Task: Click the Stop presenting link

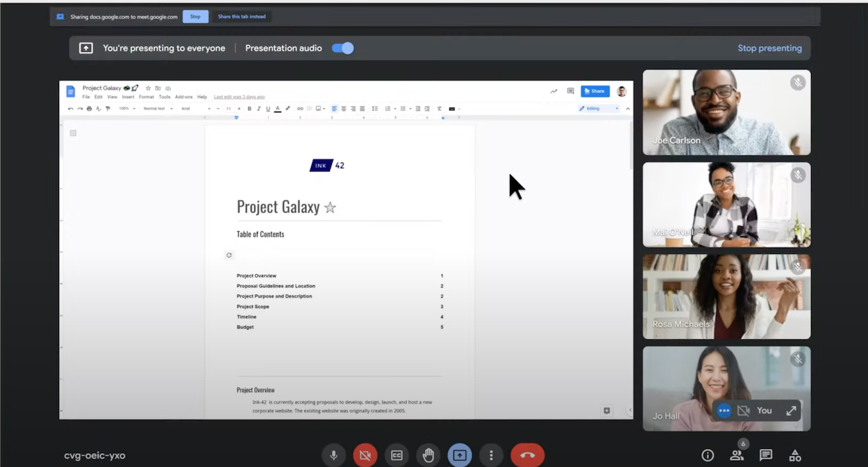Action: coord(769,48)
